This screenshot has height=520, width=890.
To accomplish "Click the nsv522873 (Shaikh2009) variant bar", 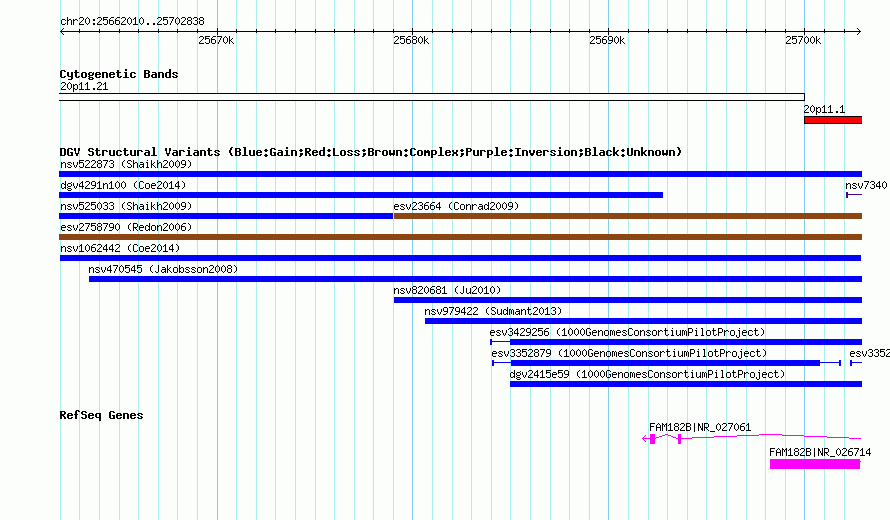I will [460, 174].
